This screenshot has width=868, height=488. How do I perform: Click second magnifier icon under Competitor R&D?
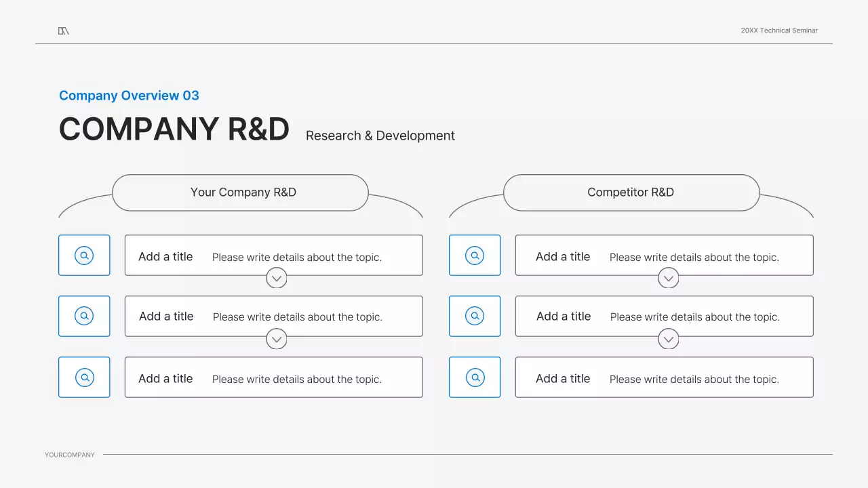pos(475,316)
